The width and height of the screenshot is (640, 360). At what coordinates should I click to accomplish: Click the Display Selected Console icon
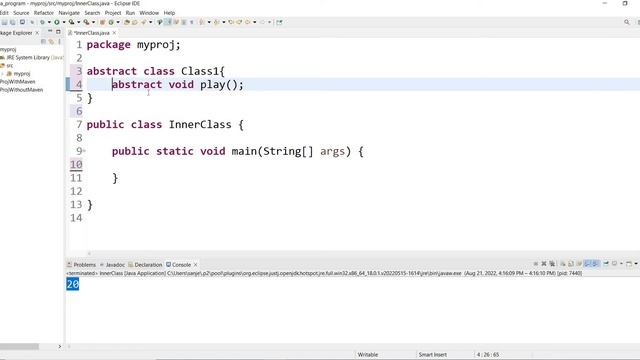[x=614, y=264]
